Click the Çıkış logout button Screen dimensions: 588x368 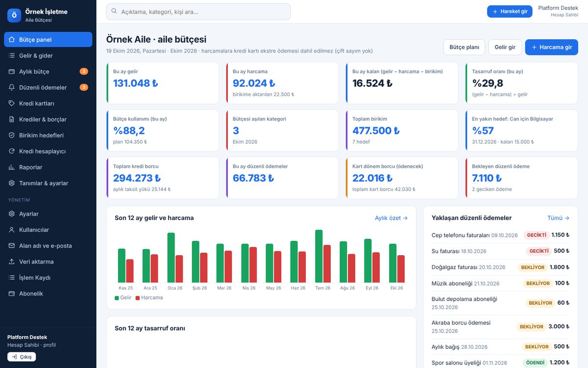(22, 357)
